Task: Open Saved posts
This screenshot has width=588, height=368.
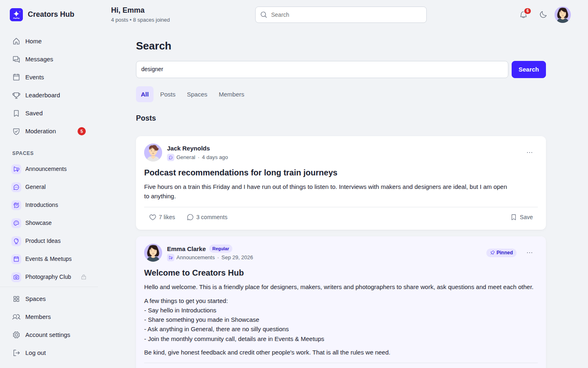Action: click(x=49, y=113)
